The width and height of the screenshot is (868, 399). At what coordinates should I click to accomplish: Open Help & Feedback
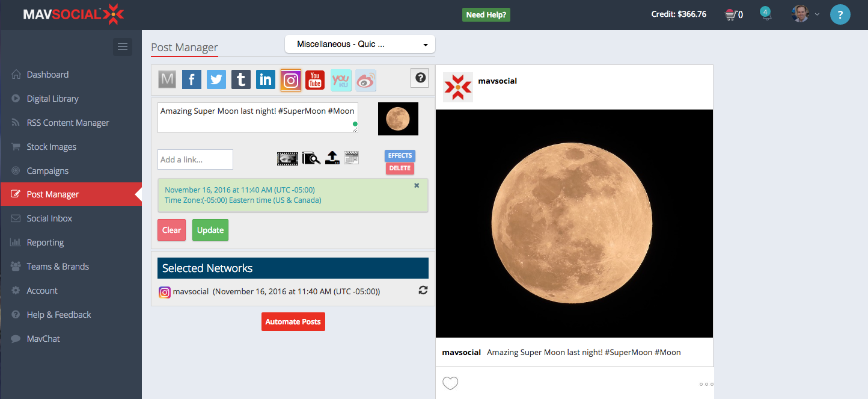point(59,315)
